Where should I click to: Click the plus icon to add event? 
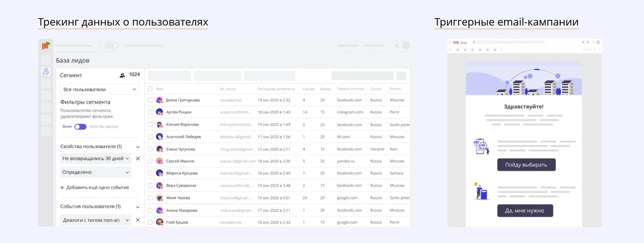click(62, 188)
